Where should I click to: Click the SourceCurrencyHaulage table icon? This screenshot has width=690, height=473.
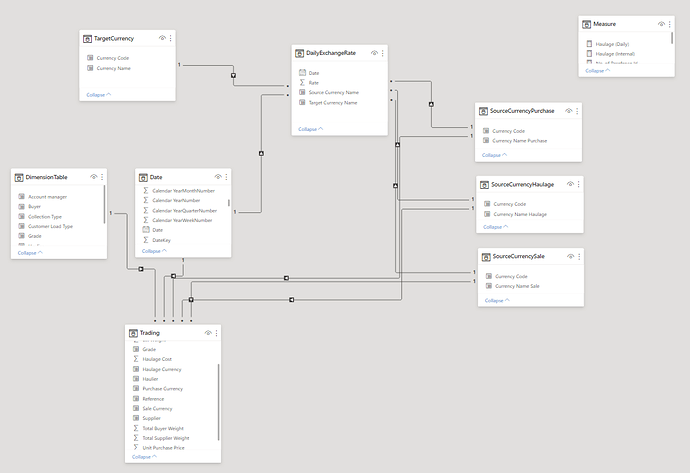[484, 185]
